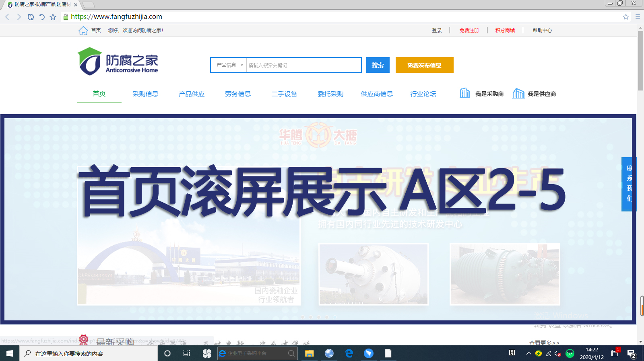
Task: Click the search keyword input field
Action: 303,65
